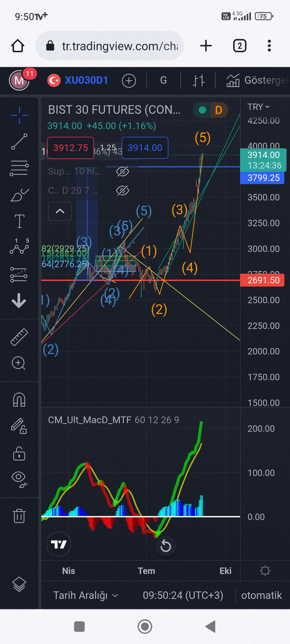Tap the Android back button
The width and height of the screenshot is (290, 644).
coord(211,627)
